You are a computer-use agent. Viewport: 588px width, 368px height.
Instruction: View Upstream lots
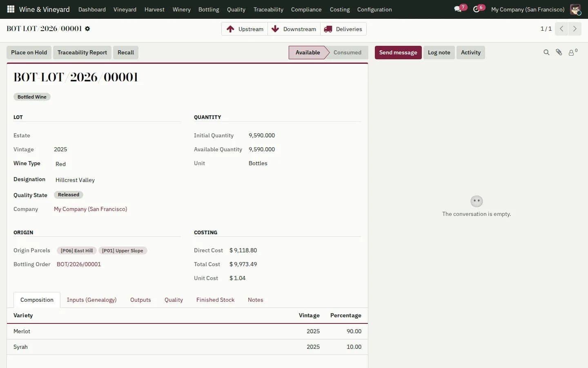click(x=245, y=29)
